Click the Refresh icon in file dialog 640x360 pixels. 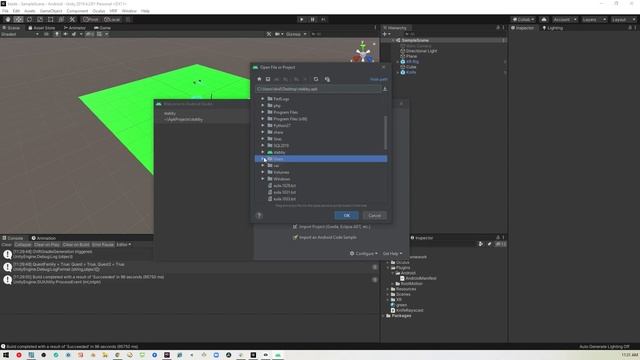tap(316, 79)
